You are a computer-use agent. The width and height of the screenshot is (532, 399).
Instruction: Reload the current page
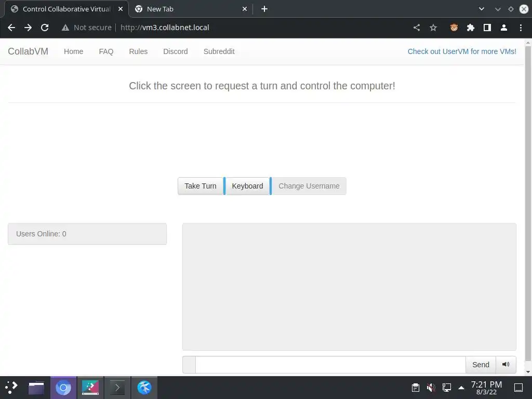click(45, 28)
